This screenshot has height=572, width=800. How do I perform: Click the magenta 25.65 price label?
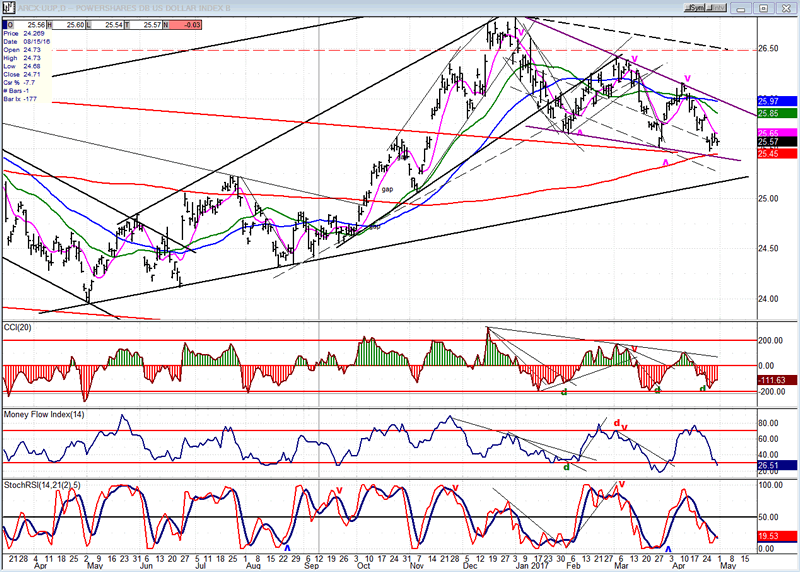pyautogui.click(x=774, y=133)
